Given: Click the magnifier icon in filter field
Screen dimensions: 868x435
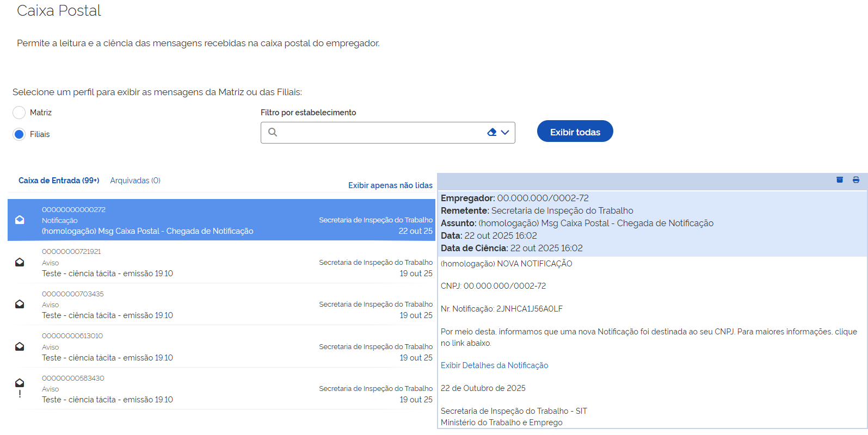Looking at the screenshot, I should [x=273, y=132].
